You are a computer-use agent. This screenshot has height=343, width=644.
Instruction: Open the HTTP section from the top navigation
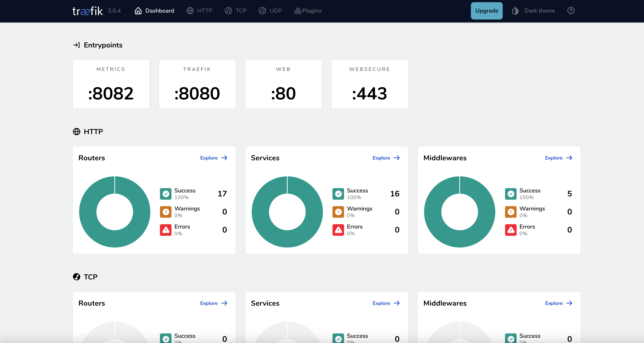pyautogui.click(x=199, y=10)
